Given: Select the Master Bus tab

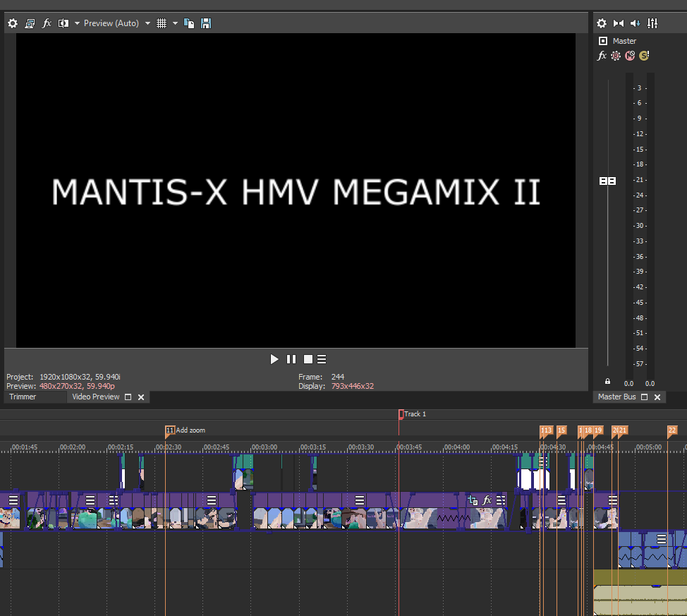Looking at the screenshot, I should click(x=617, y=397).
